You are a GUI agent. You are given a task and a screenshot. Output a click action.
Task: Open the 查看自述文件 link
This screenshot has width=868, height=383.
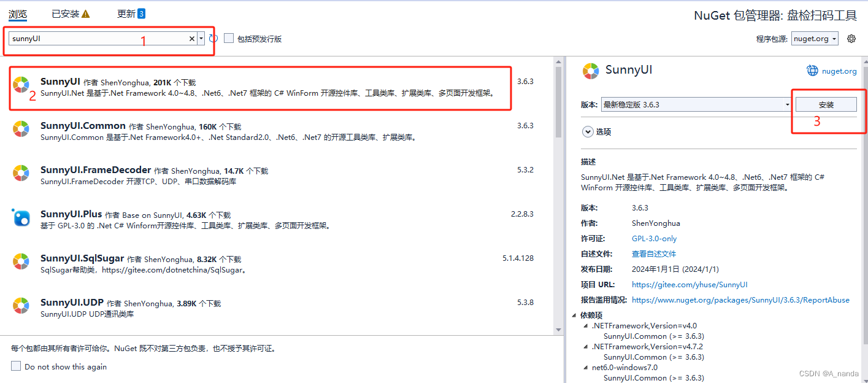click(x=654, y=253)
